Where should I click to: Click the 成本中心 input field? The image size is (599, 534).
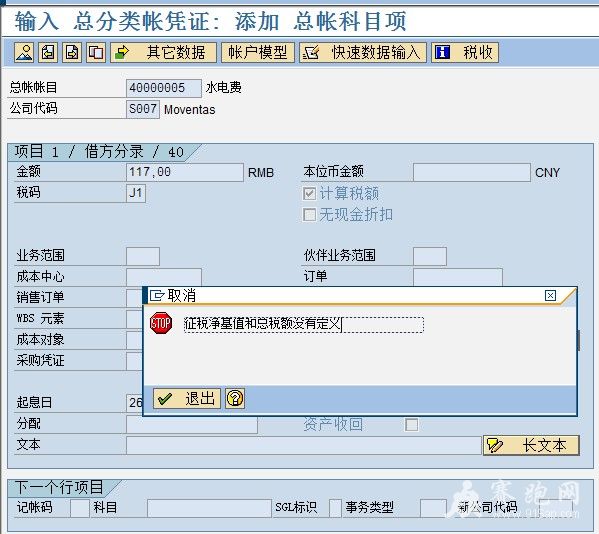click(164, 277)
